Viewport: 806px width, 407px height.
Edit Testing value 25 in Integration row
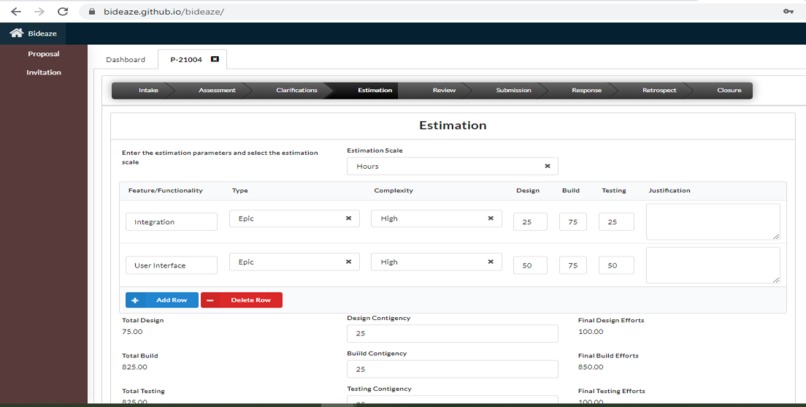[616, 222]
